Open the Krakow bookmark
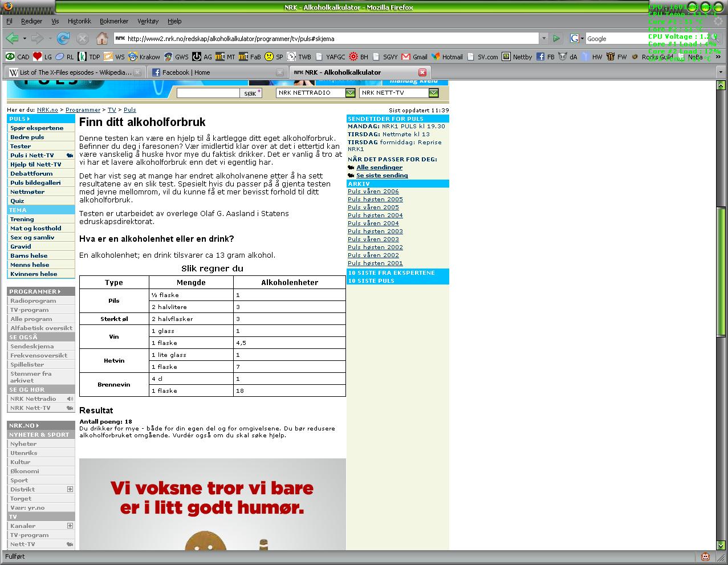 (x=144, y=56)
